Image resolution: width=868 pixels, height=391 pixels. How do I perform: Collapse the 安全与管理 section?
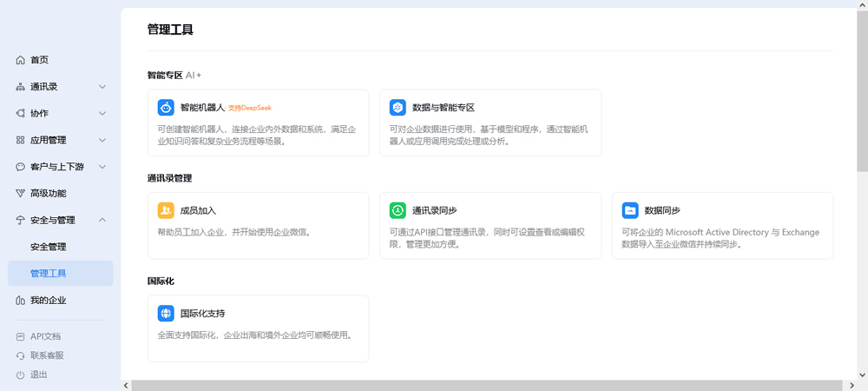(102, 221)
